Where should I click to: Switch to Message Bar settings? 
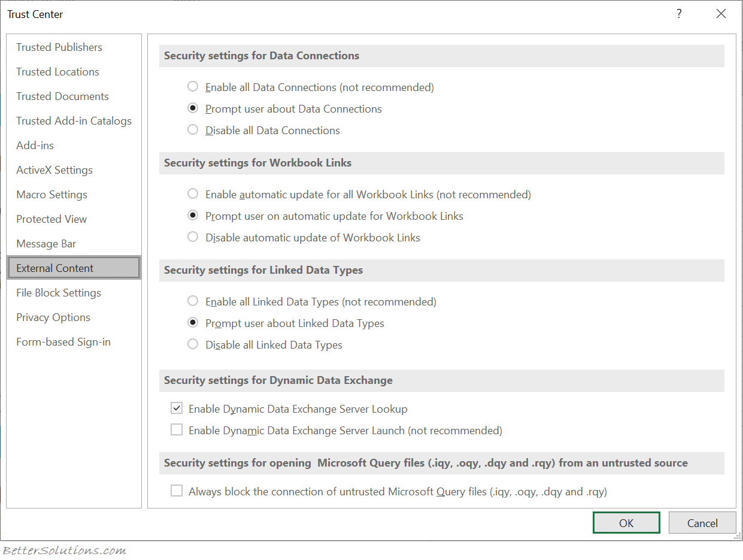coord(74,244)
